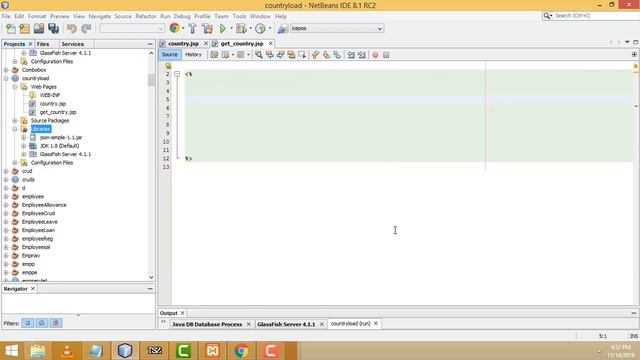Click the Shift Line Right icon

point(362,55)
